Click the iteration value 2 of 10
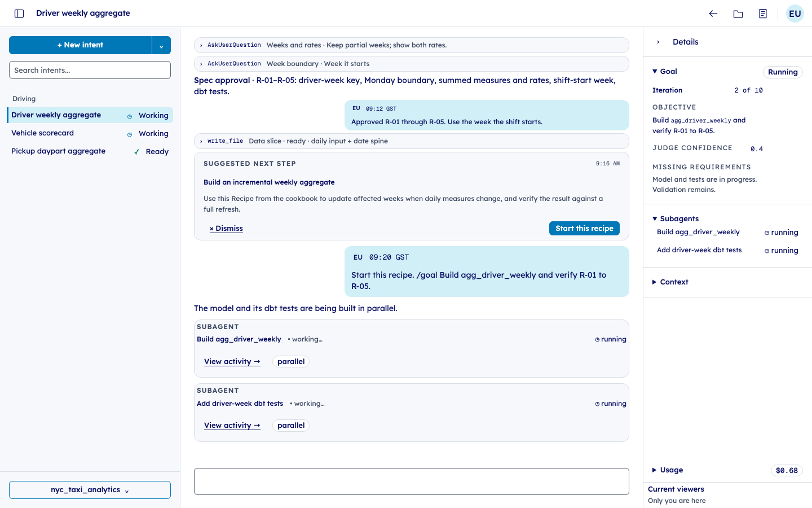This screenshot has width=812, height=508. 748,90
